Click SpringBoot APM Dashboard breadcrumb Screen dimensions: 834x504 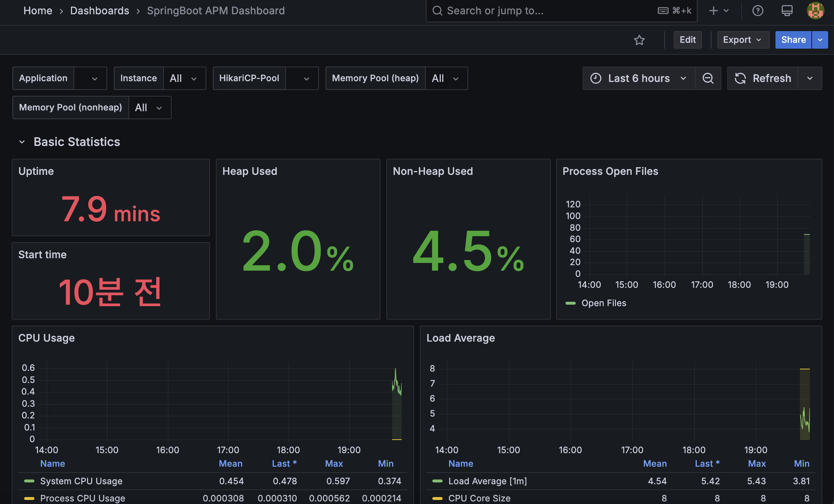216,11
